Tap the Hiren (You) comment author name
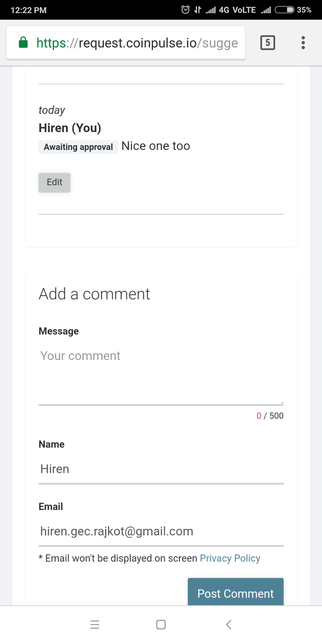This screenshot has height=644, width=322. click(70, 128)
